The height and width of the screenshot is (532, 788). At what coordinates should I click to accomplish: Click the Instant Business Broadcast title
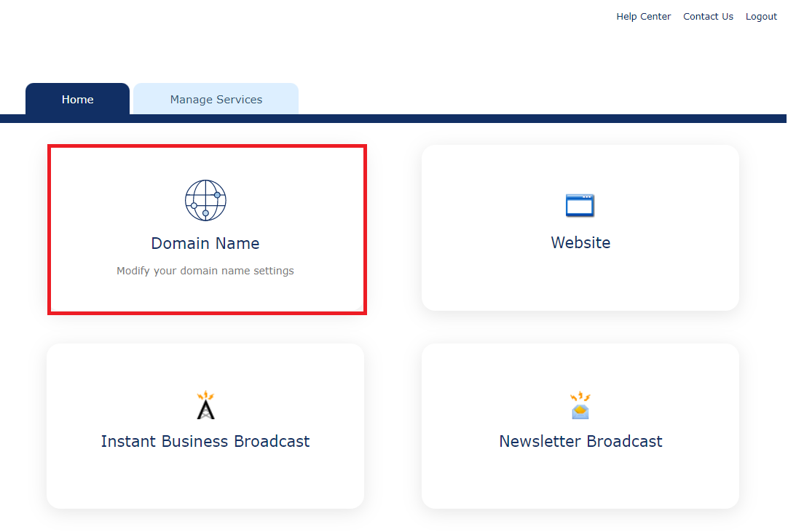point(205,441)
